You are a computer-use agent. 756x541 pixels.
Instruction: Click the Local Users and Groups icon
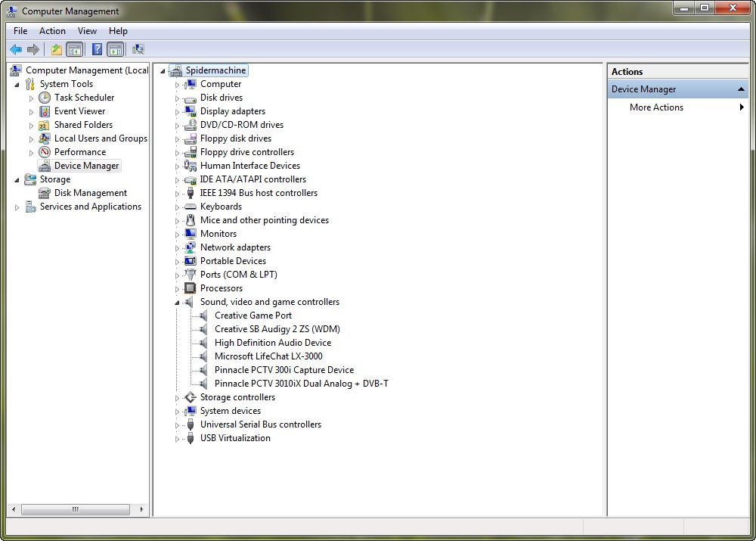tap(45, 138)
